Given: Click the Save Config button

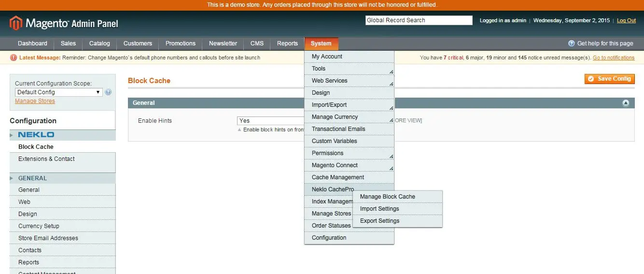Looking at the screenshot, I should pos(609,79).
